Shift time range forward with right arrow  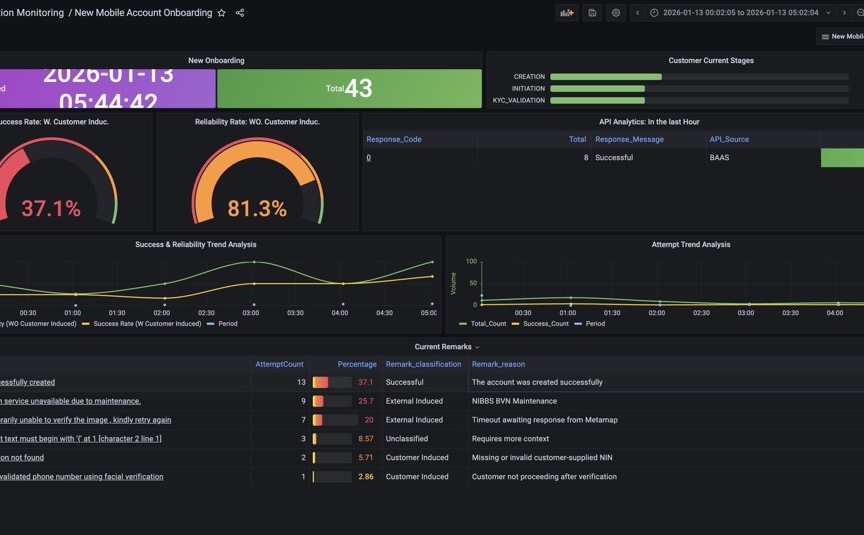(844, 13)
